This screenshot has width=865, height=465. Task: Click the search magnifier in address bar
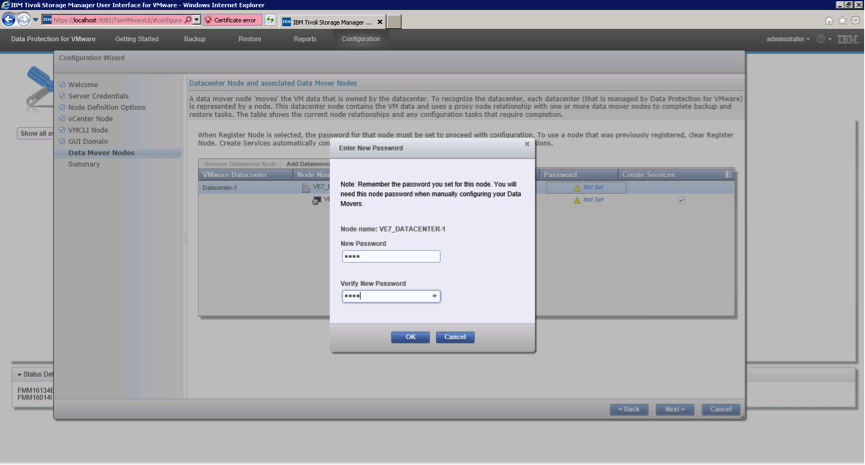[188, 20]
